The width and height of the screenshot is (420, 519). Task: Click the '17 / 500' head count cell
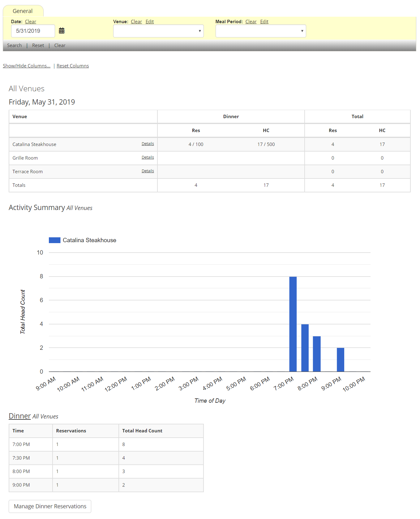(266, 144)
